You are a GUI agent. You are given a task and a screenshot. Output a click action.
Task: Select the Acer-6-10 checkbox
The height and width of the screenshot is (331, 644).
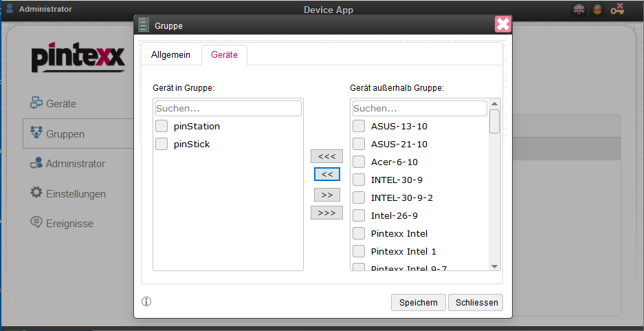pos(359,162)
